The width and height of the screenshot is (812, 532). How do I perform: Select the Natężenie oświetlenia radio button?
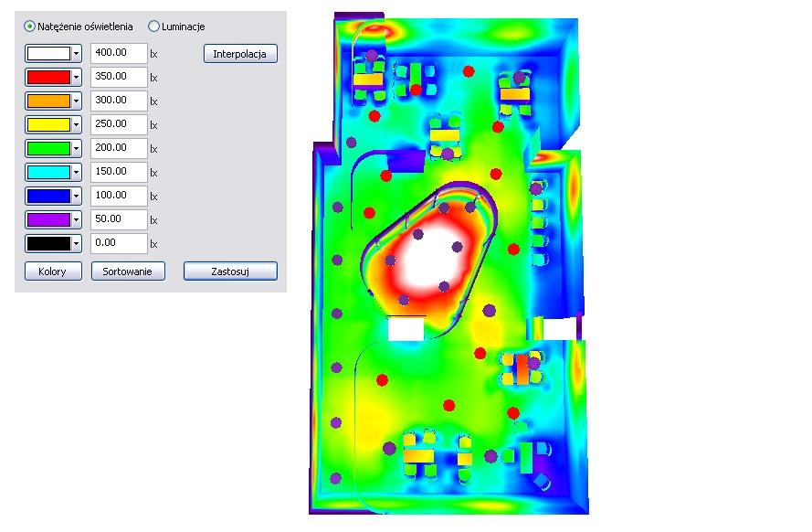pos(30,27)
